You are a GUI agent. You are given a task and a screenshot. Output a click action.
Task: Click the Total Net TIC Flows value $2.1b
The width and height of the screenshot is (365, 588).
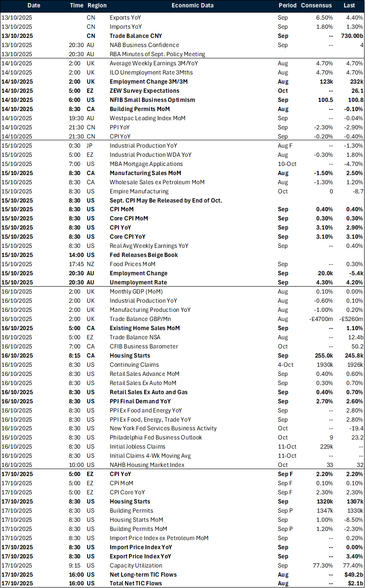click(355, 583)
